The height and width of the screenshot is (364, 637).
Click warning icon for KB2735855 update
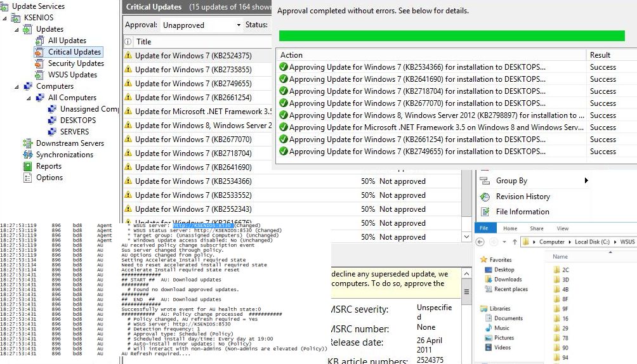point(128,69)
